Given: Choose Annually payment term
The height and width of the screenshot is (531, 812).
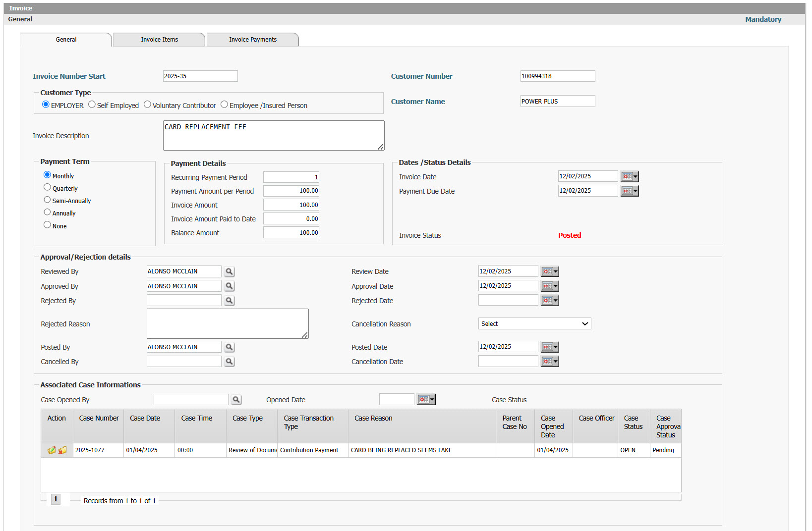Looking at the screenshot, I should tap(47, 212).
